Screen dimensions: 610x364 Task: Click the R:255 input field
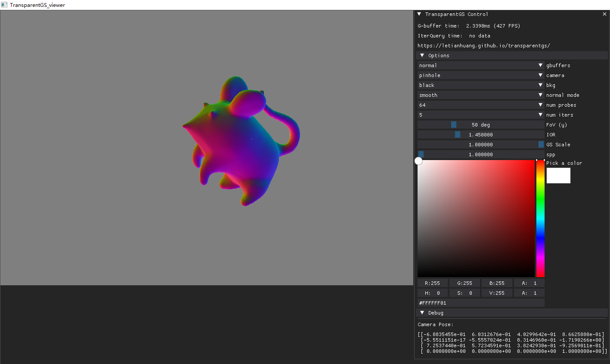432,283
